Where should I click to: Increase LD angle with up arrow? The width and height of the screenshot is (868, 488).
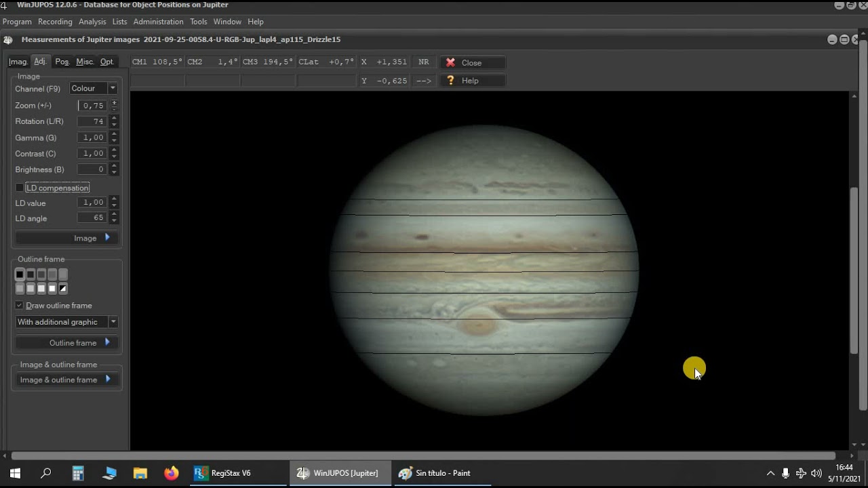(x=114, y=216)
